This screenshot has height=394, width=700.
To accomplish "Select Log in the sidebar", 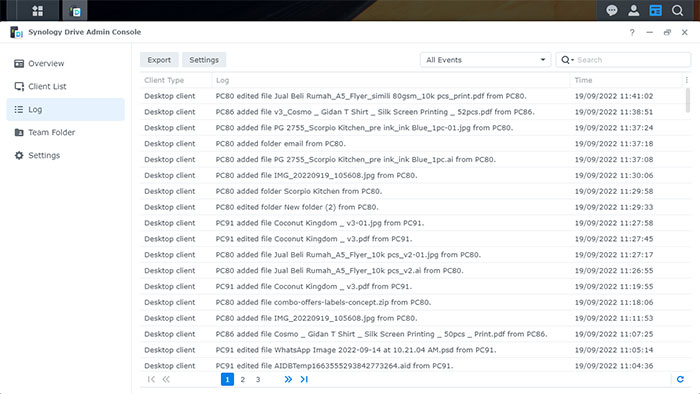I will [x=66, y=109].
